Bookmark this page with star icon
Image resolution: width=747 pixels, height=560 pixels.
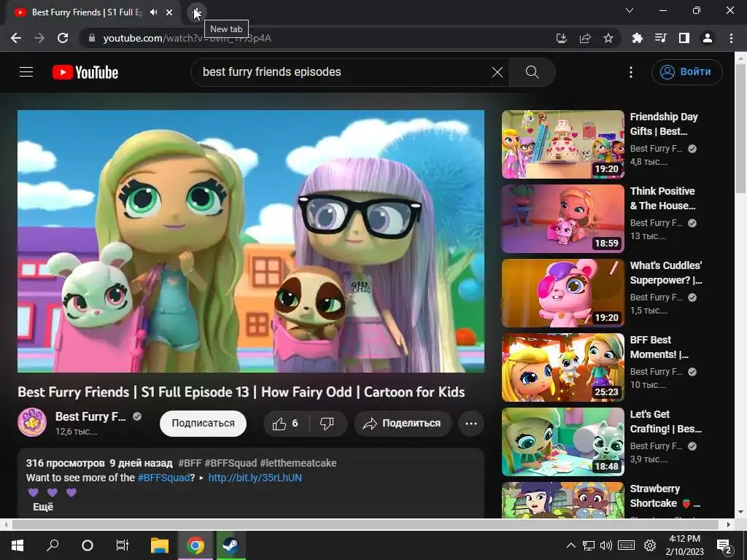[x=608, y=38]
